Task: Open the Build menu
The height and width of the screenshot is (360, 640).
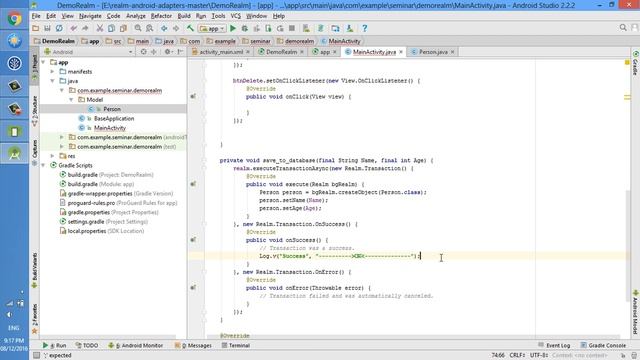Action: coord(184,16)
